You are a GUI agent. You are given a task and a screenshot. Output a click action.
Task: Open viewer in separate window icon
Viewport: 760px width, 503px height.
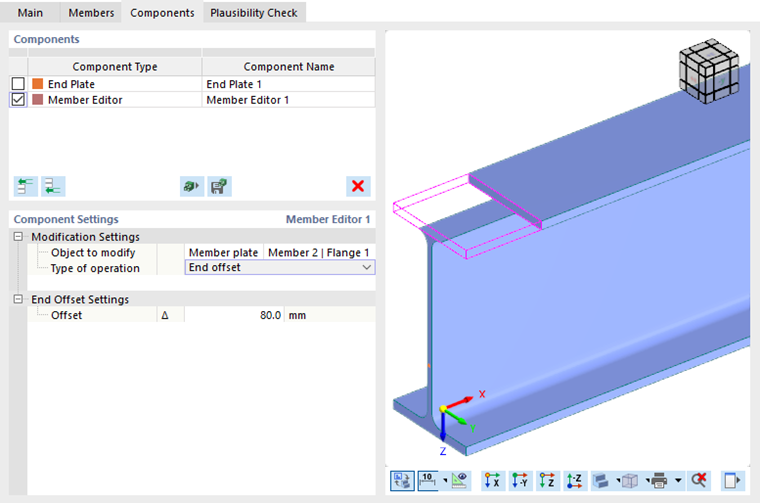point(732,481)
